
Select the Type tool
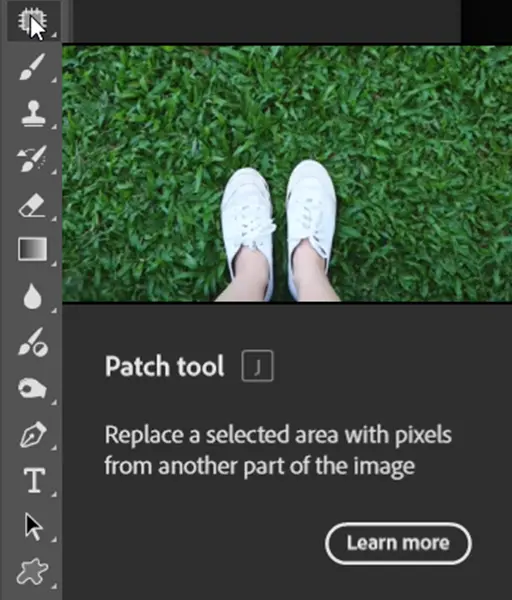(x=34, y=480)
